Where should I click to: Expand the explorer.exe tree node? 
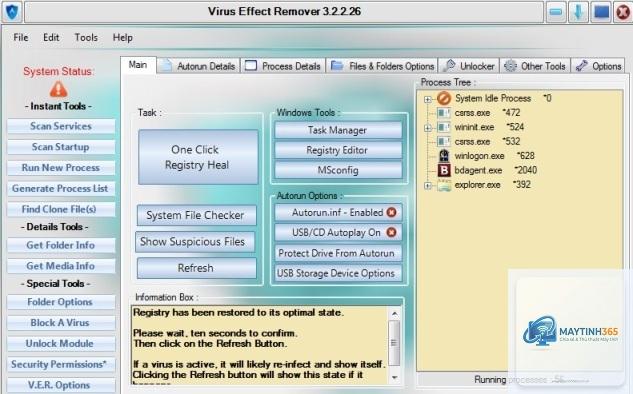pos(428,186)
